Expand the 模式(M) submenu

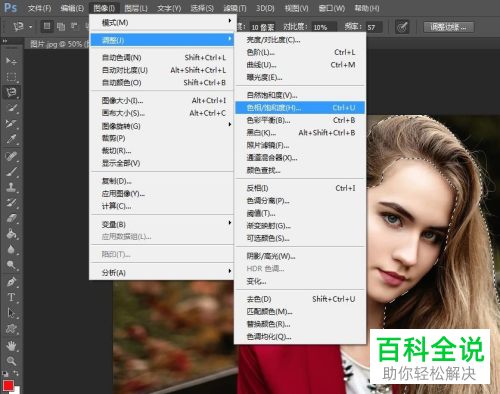click(163, 22)
